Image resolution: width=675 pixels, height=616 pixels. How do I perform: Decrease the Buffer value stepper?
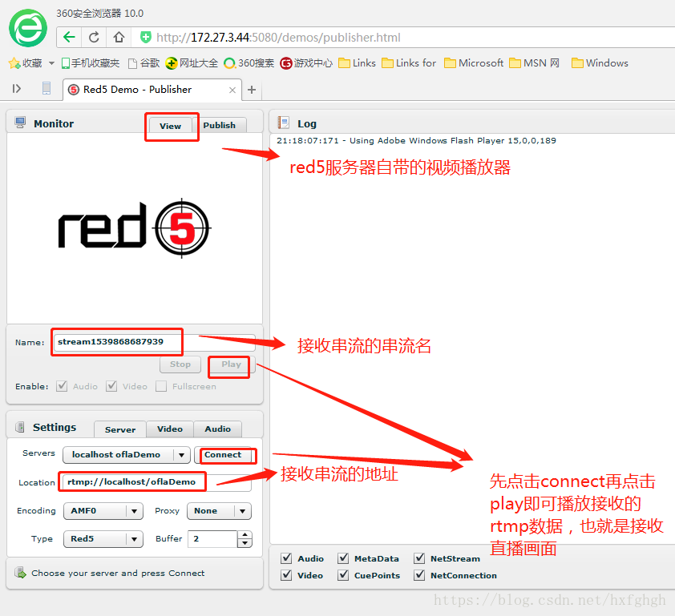(x=245, y=543)
